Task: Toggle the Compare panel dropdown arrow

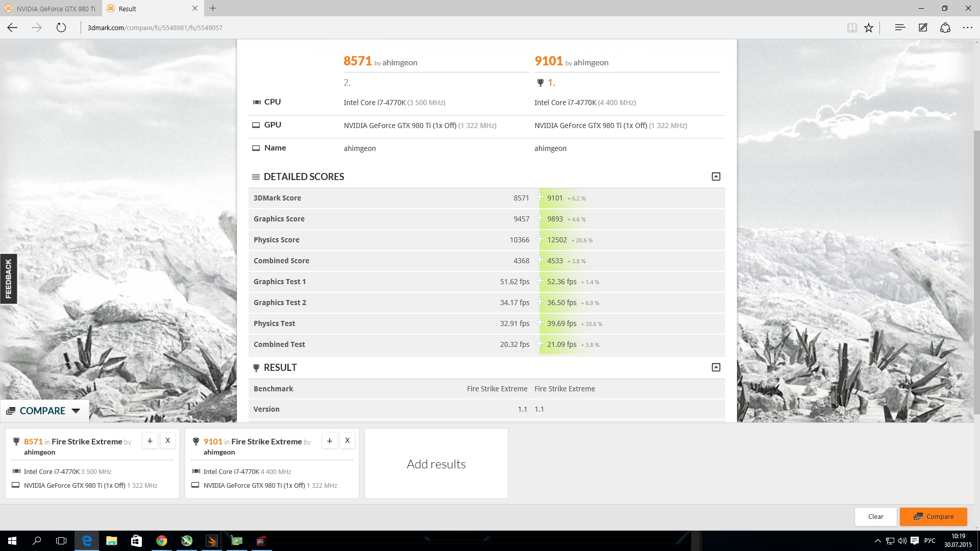Action: pyautogui.click(x=76, y=411)
